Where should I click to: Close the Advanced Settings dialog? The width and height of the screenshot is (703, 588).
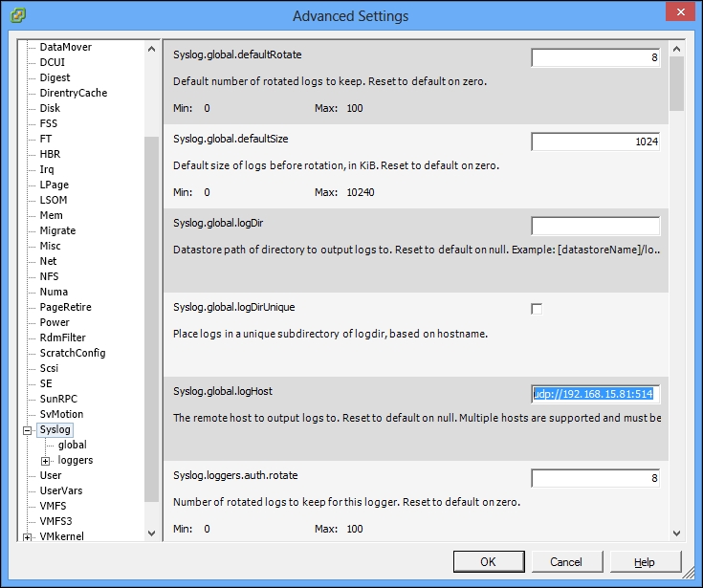point(680,12)
